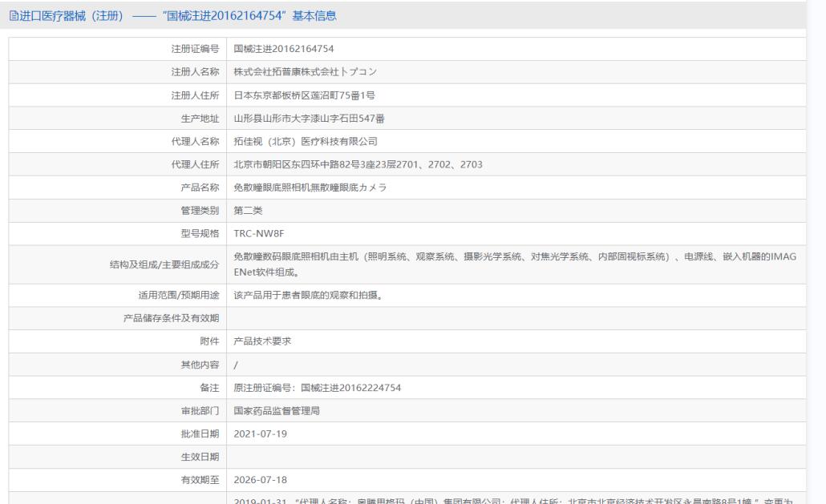826x504 pixels.
Task: Click the 适用范围/预期用途 label
Action: [x=179, y=295]
